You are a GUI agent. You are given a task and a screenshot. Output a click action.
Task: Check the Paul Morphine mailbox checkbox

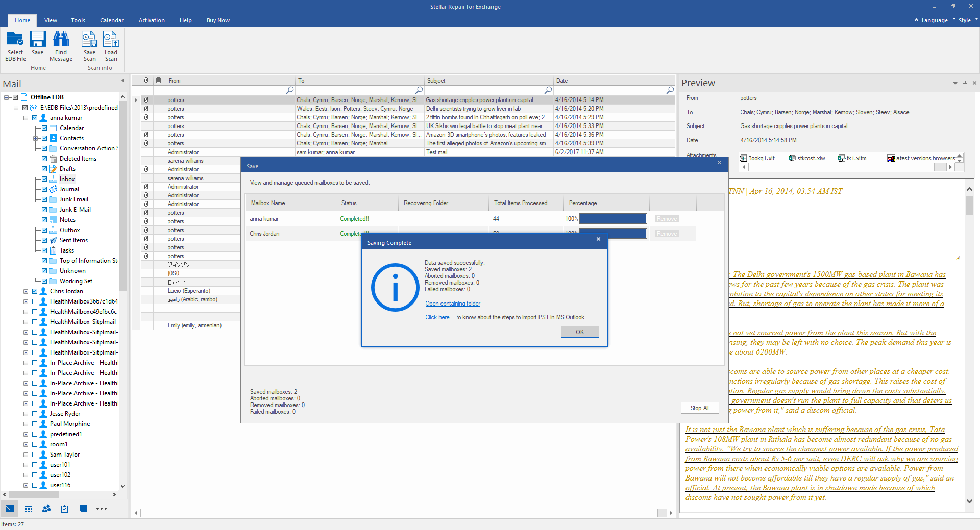tap(35, 424)
